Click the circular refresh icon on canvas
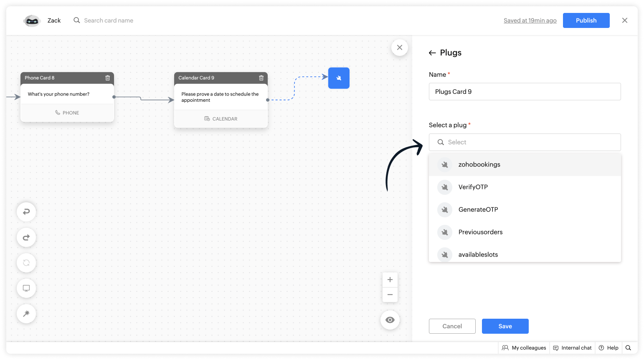644x360 pixels. 26,263
